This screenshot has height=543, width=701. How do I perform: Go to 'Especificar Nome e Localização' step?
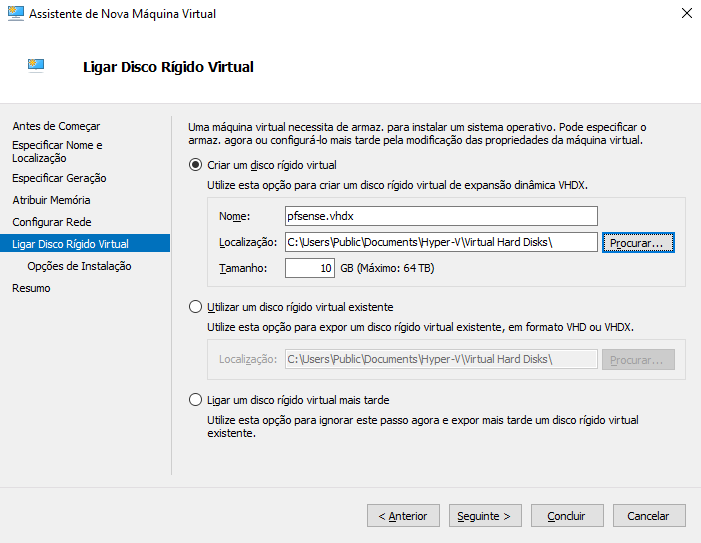57,151
